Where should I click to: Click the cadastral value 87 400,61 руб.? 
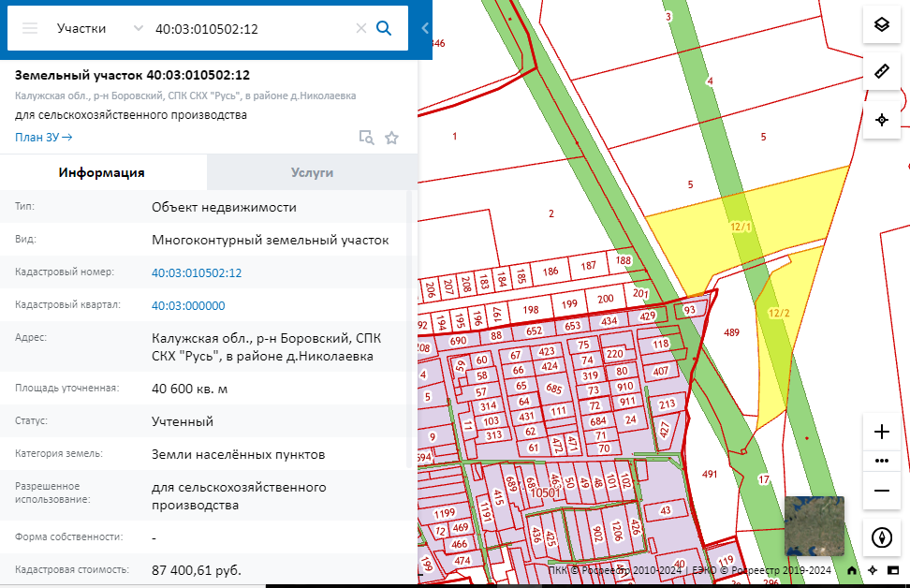197,570
